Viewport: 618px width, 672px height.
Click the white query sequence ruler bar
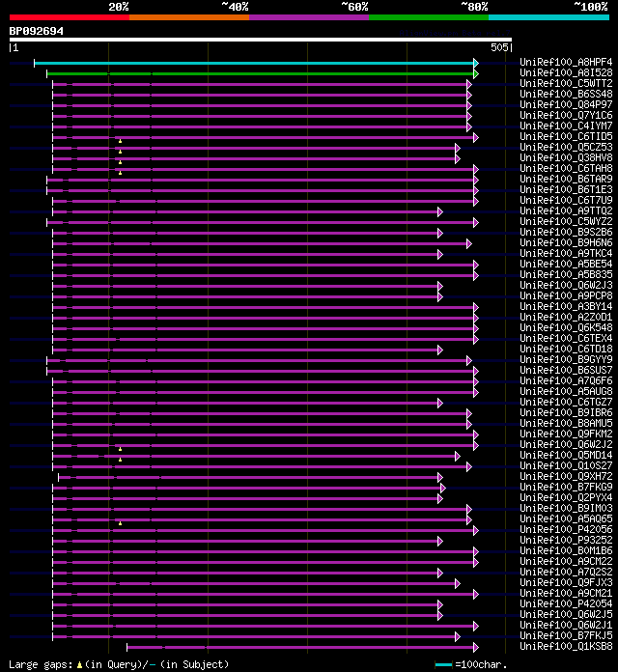261,40
